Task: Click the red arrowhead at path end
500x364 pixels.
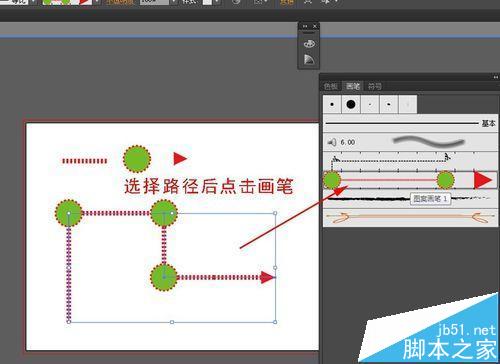Action: click(267, 277)
